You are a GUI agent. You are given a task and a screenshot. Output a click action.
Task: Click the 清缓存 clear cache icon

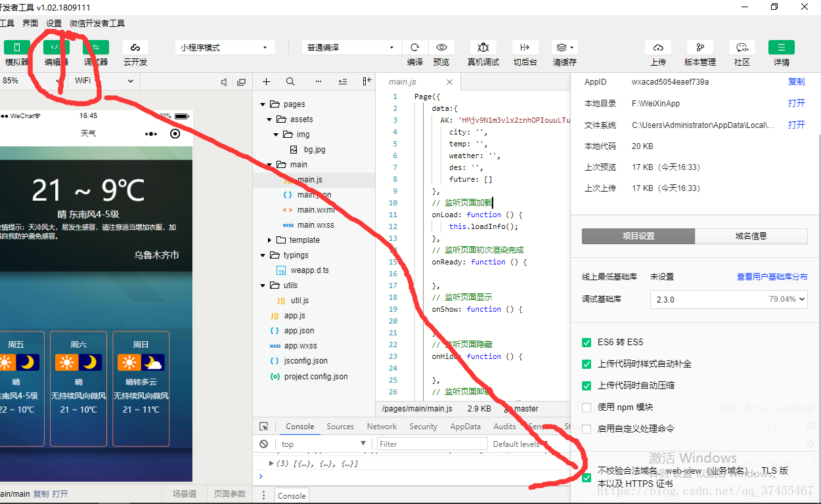[564, 47]
